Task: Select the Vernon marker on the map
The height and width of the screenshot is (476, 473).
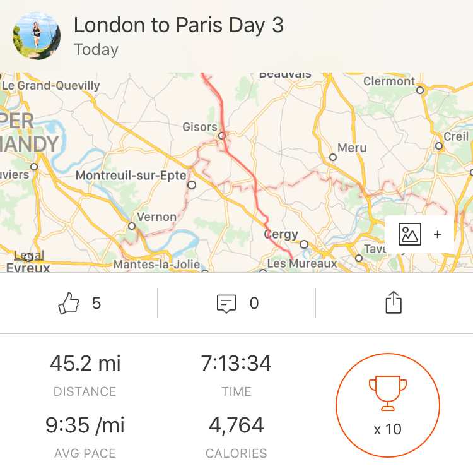Action: [132, 226]
